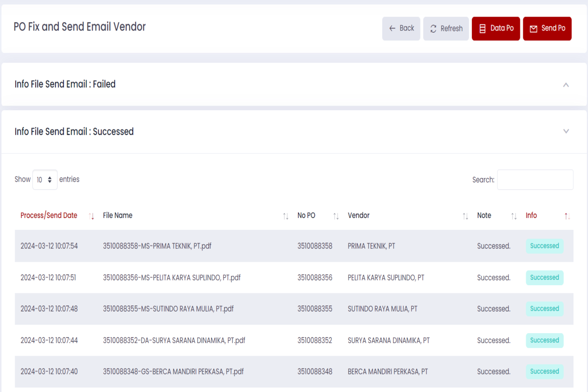Open the show entries count dropdown
This screenshot has height=392, width=588.
[x=45, y=180]
